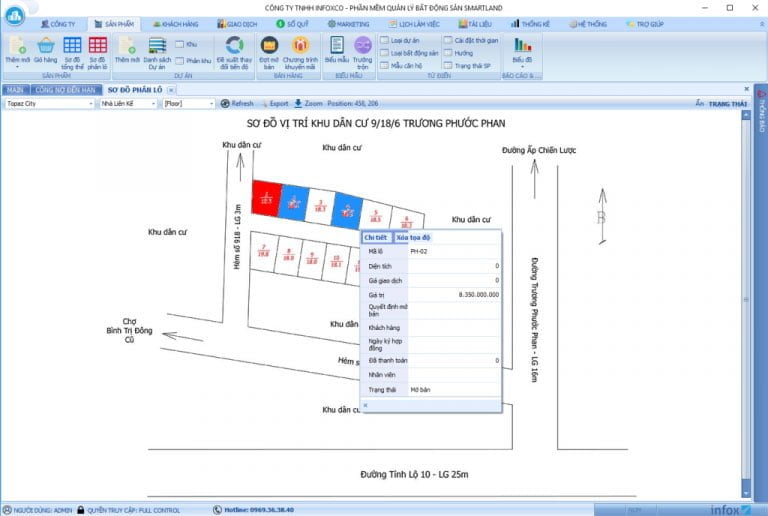Image resolution: width=768 pixels, height=516 pixels.
Task: Open Đề xuất thay đổi tiến độ
Action: (233, 46)
